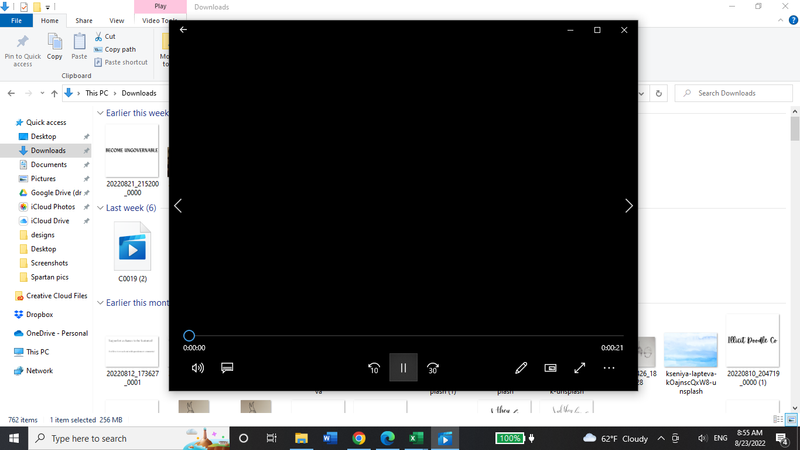Open the edit pencil tool
The image size is (800, 450).
tap(521, 368)
